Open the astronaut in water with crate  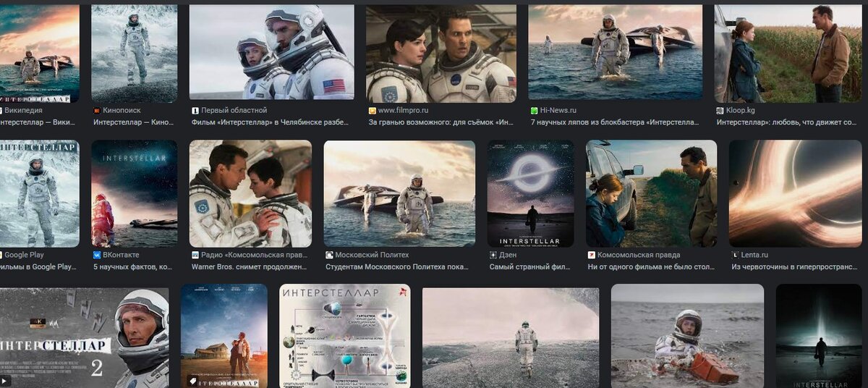point(687,336)
